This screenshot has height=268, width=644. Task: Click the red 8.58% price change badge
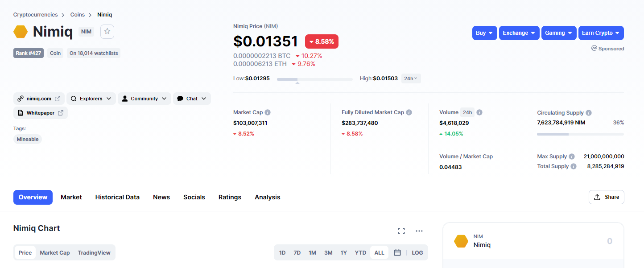tap(322, 41)
